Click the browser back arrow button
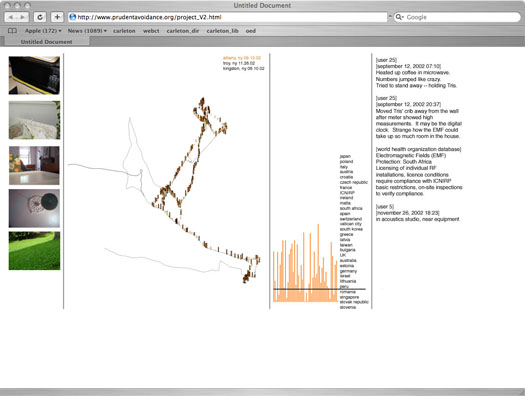The height and width of the screenshot is (396, 525). (x=11, y=17)
